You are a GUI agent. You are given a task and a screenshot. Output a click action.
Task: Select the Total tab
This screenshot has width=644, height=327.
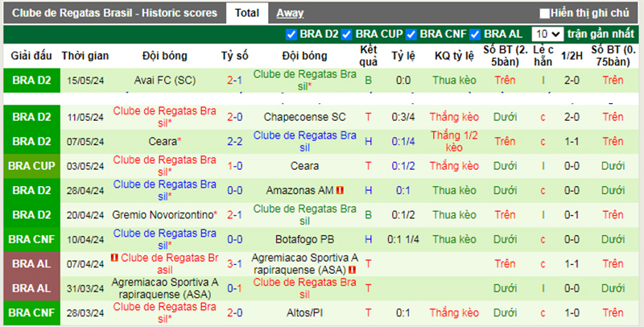[x=247, y=13]
